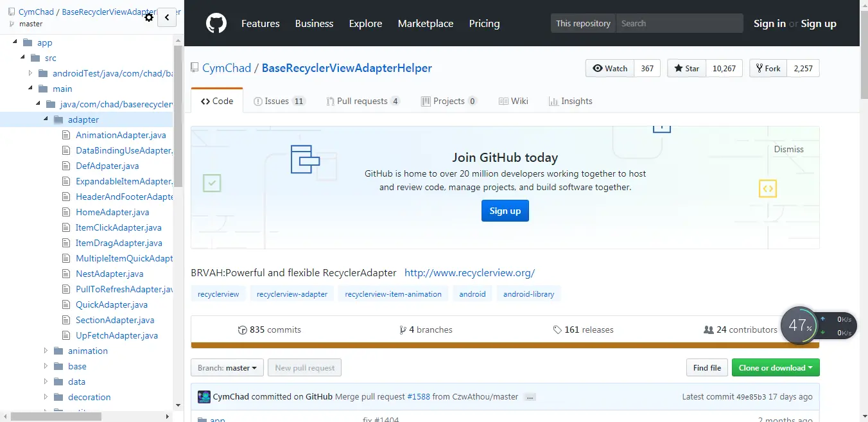
Task: Click the decoration folder icon
Action: coord(58,397)
